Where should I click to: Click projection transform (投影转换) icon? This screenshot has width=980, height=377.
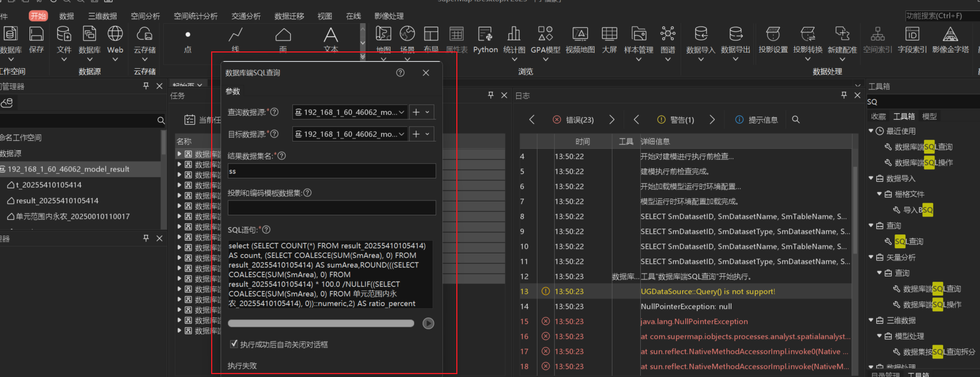point(808,34)
